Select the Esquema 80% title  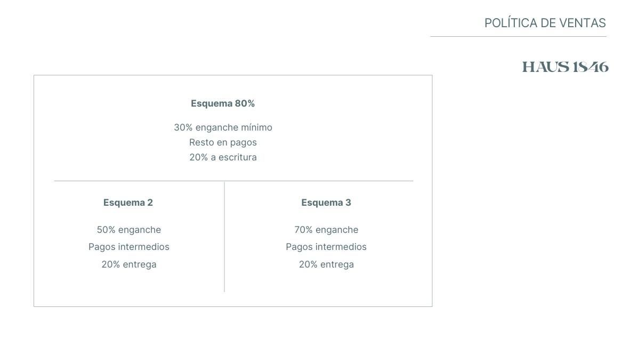tap(223, 103)
